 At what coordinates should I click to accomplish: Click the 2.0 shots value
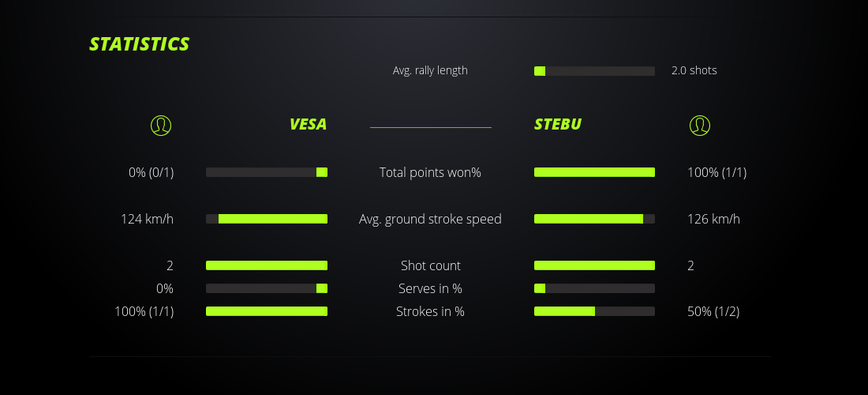click(x=694, y=70)
